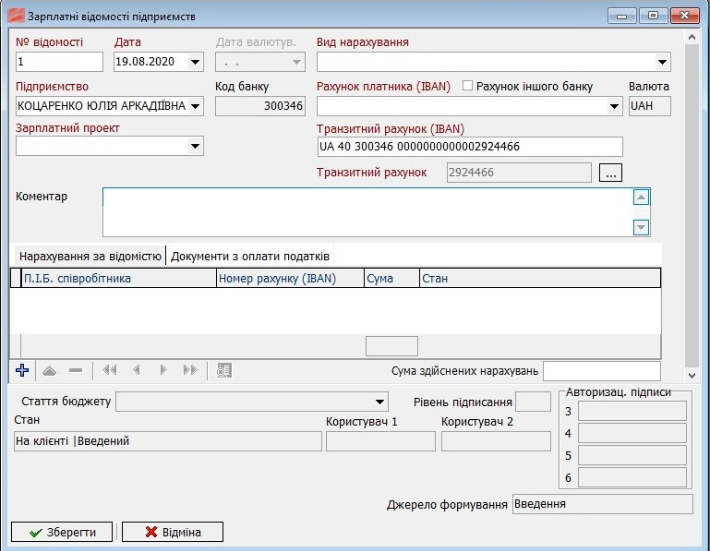Click 'Номер рахунку (IBAN)' column header
710x551 pixels.
click(x=290, y=278)
